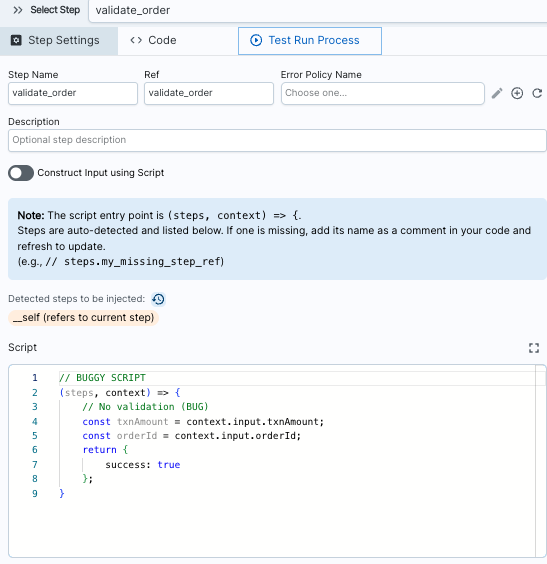Focus the Step Name input field

tap(73, 94)
